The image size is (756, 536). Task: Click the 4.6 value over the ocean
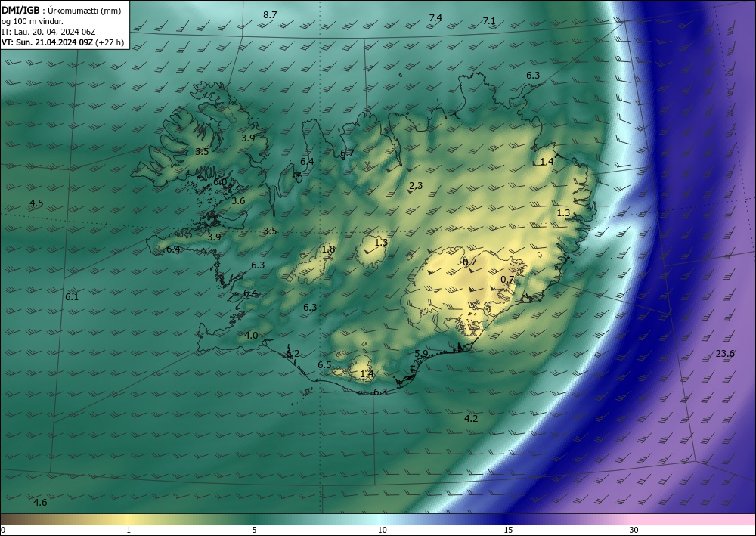(40, 502)
